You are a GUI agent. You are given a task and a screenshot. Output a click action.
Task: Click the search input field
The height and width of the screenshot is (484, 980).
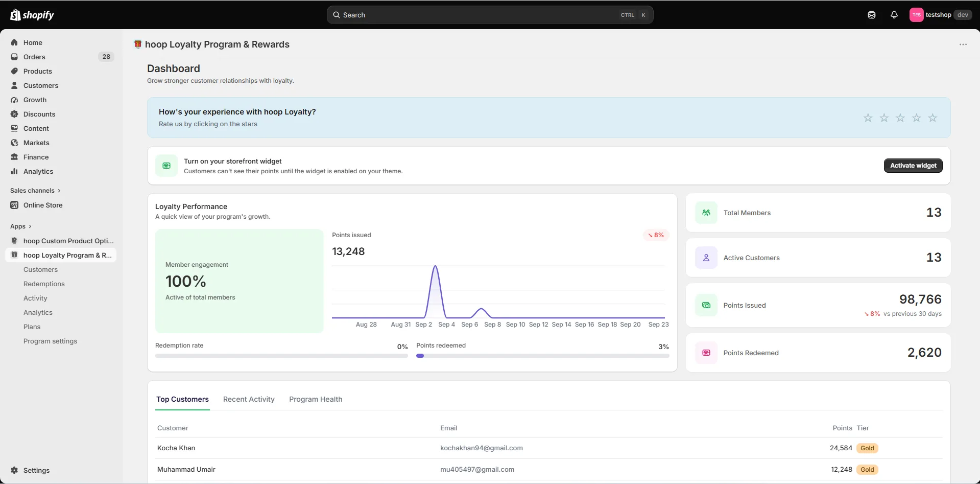click(x=490, y=15)
